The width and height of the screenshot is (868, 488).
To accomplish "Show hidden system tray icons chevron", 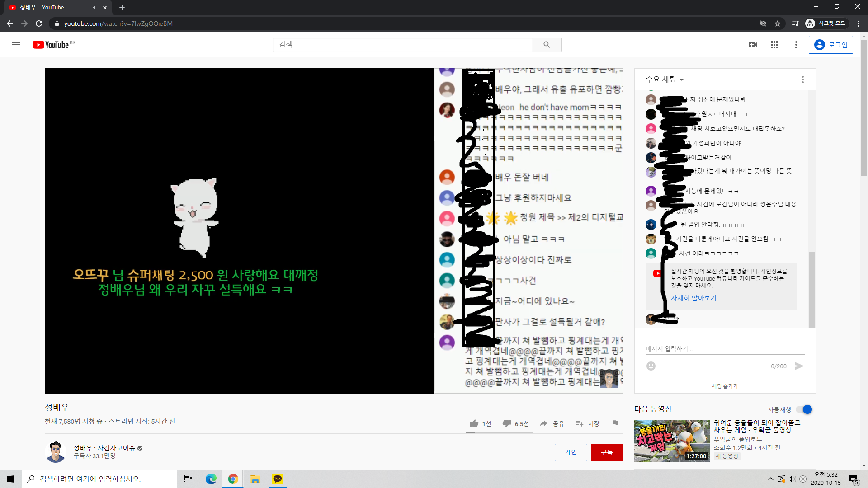I will pos(770,479).
